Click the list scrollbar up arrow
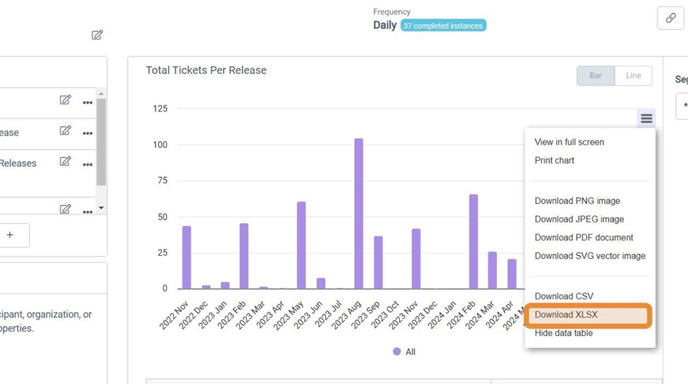 point(101,94)
